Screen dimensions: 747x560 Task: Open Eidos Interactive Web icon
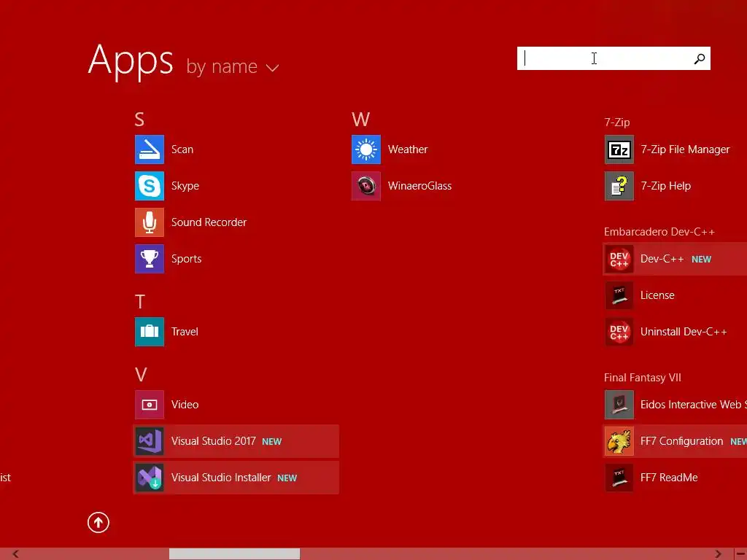coord(619,405)
